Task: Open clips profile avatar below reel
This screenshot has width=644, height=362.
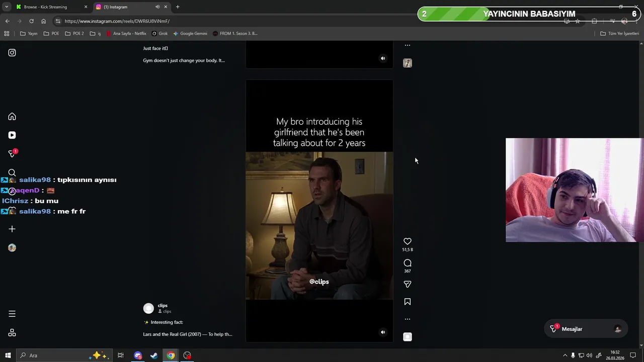Action: (x=148, y=309)
